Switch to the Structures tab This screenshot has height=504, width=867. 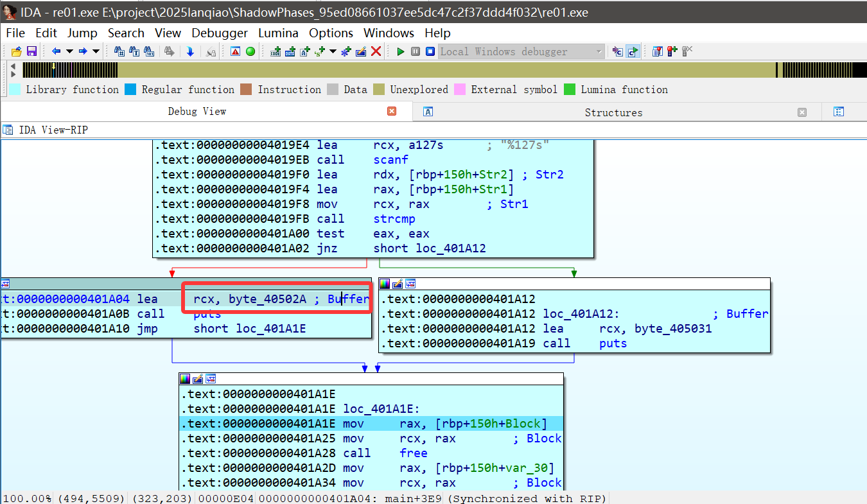(x=613, y=112)
